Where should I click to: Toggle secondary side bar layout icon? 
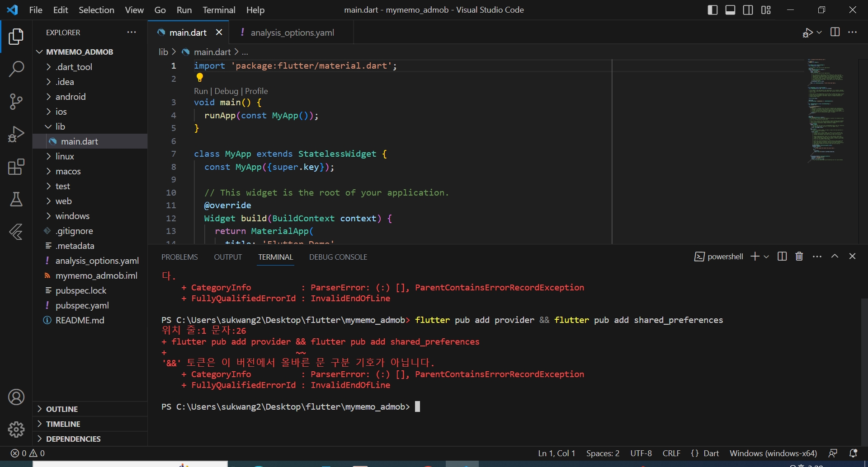point(748,10)
